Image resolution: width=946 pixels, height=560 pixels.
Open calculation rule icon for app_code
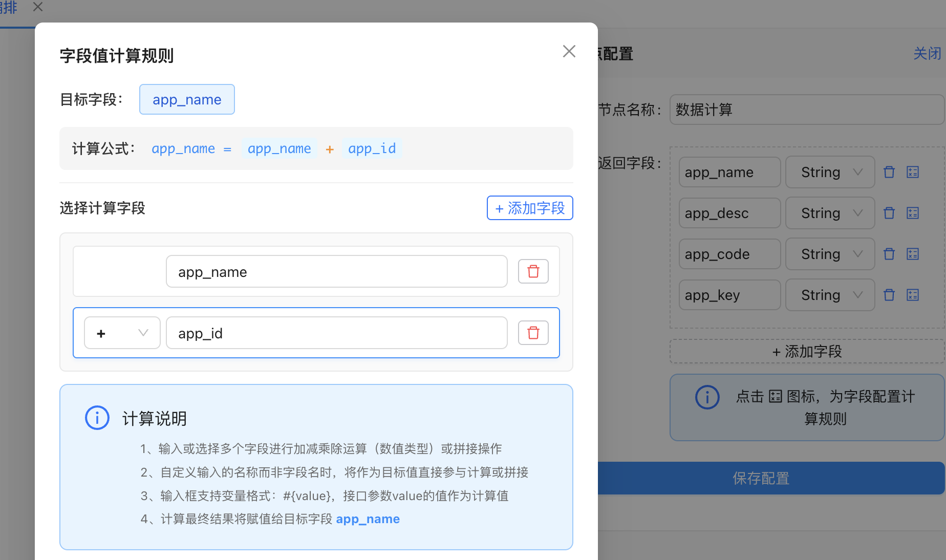(x=913, y=254)
